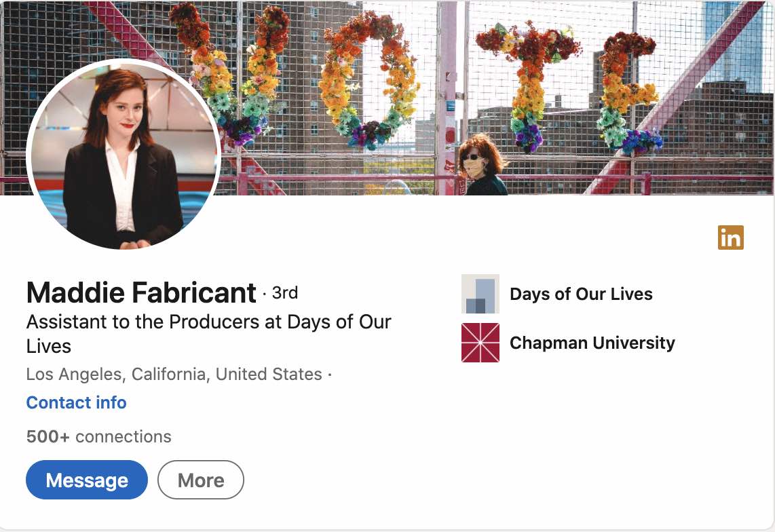View Maddie Fabricant's circular profile photo

123,154
